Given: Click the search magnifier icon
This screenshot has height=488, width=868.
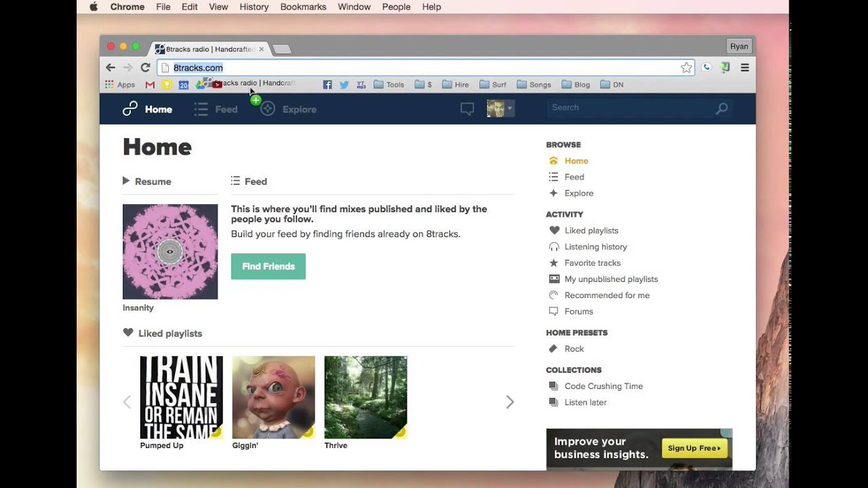Looking at the screenshot, I should coord(722,108).
